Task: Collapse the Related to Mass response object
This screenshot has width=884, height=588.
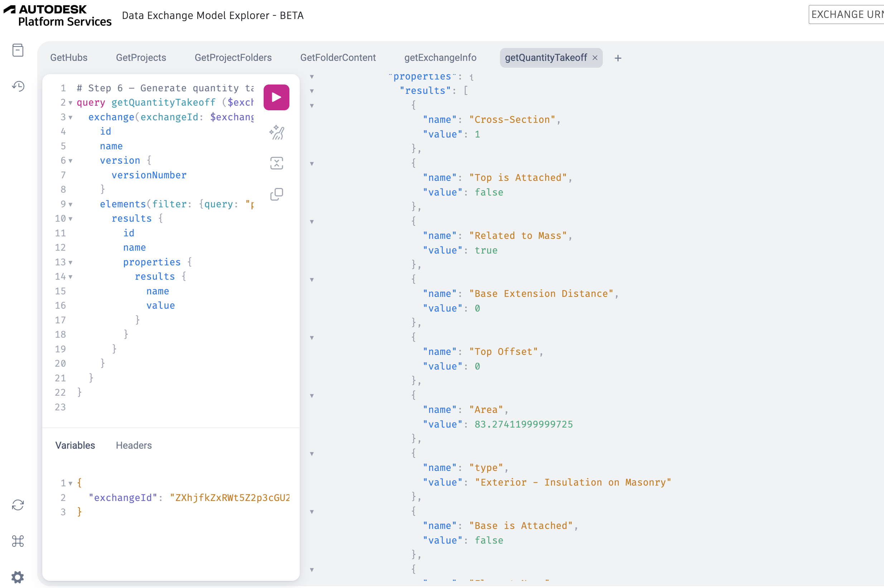Action: click(312, 222)
